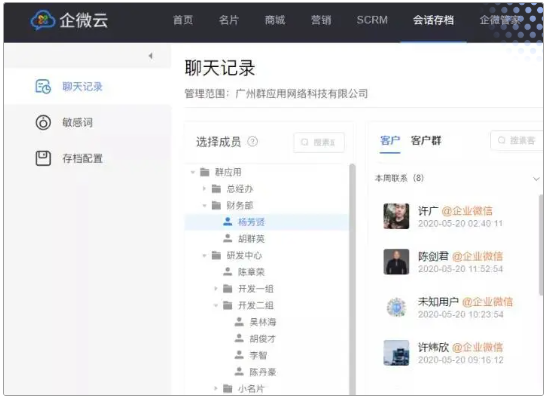Open the 营销 nav item

click(x=321, y=20)
